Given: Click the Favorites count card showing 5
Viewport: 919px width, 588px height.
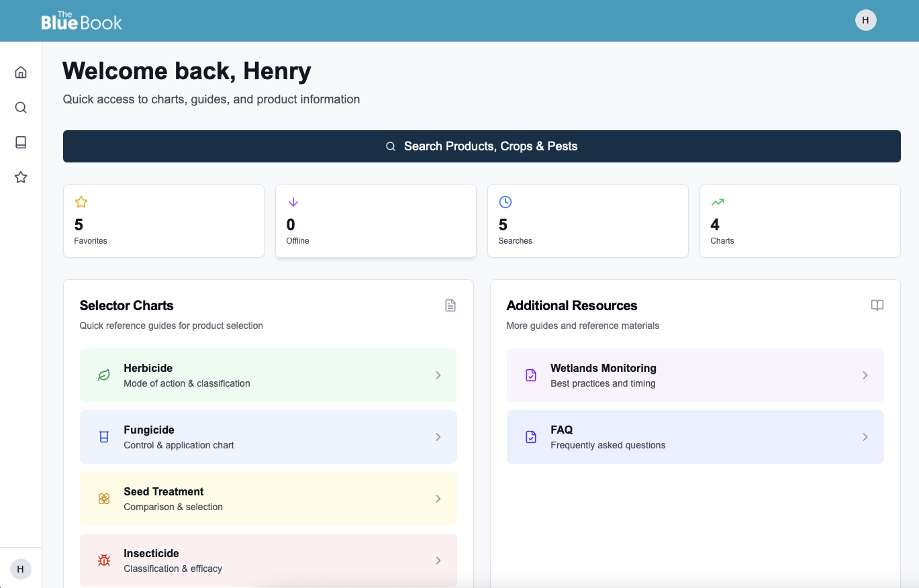Looking at the screenshot, I should tap(164, 221).
